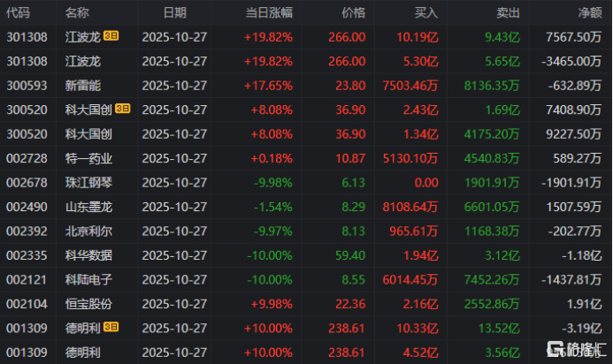The height and width of the screenshot is (364, 613).
Task: Sort by the 名称 column header
Action: (77, 13)
